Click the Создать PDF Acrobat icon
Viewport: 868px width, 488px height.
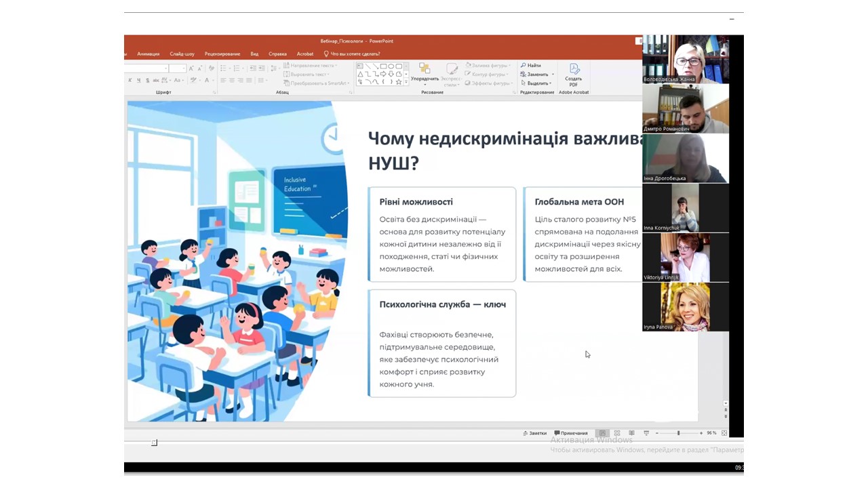574,73
